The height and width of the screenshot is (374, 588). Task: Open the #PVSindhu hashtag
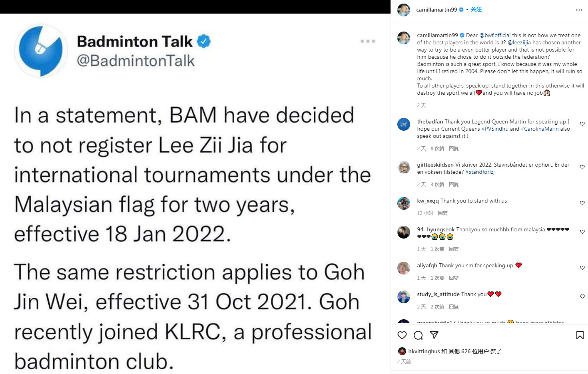click(495, 129)
